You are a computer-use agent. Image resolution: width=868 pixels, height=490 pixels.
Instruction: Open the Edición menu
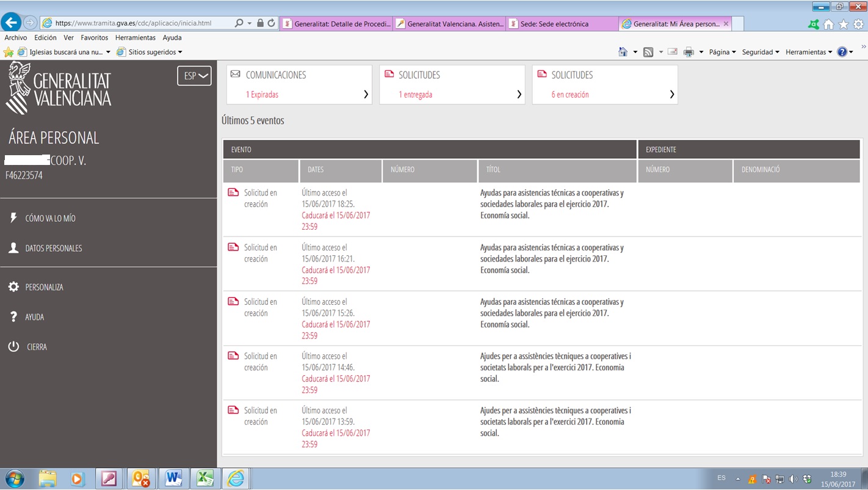click(46, 37)
